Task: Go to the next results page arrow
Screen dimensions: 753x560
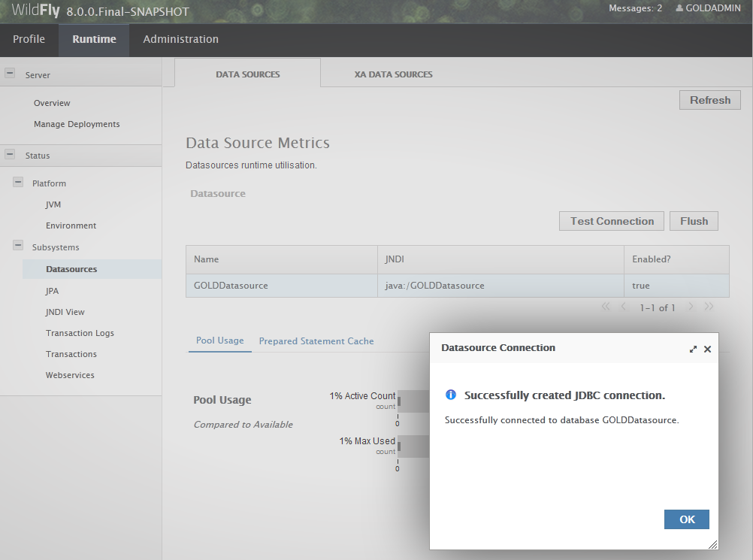Action: (691, 307)
